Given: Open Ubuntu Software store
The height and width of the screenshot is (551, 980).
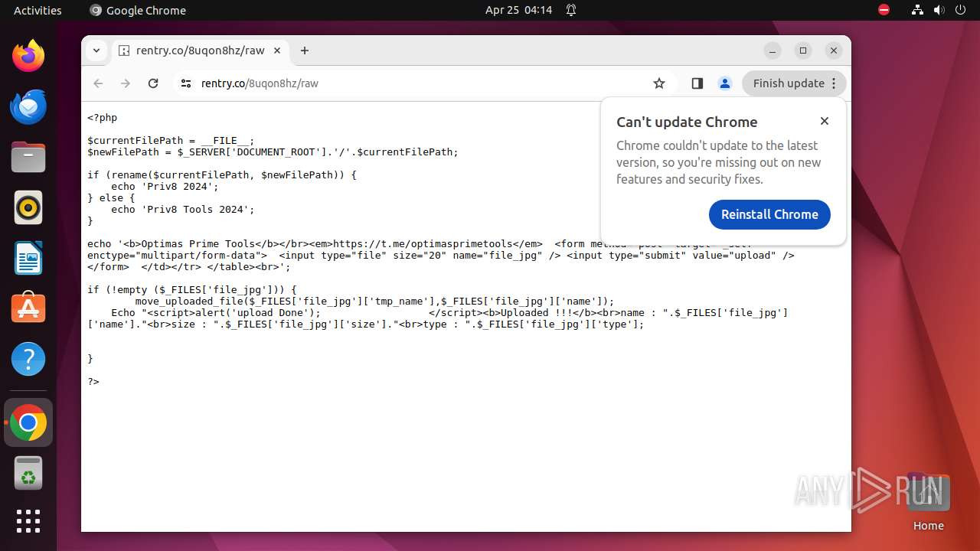Looking at the screenshot, I should 28,308.
